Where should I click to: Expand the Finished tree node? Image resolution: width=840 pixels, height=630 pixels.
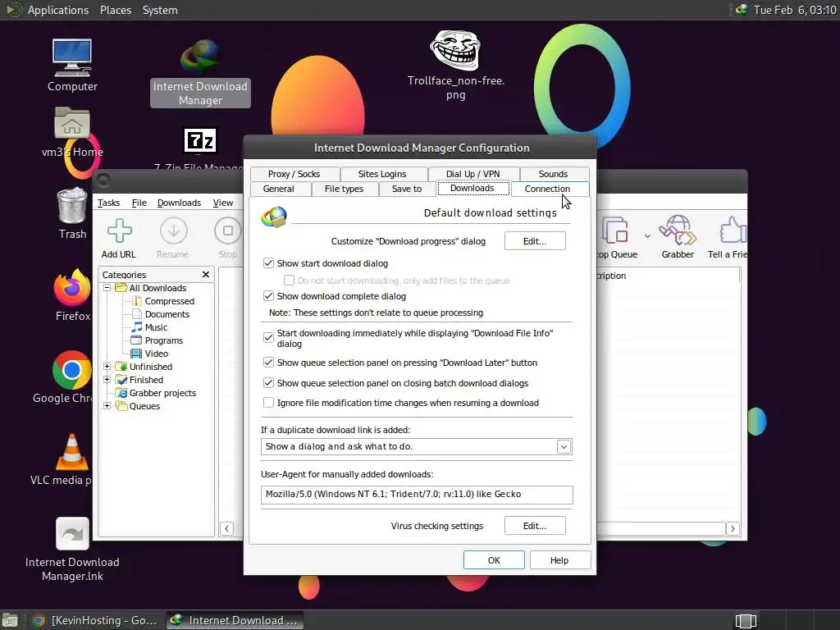107,379
